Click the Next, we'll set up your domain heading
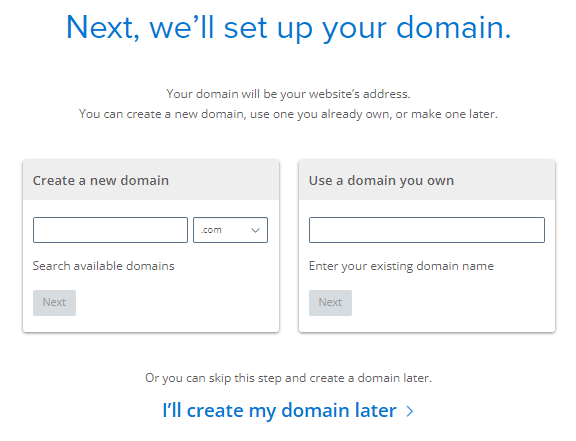Viewport: 576px width, 441px height. coord(288,28)
